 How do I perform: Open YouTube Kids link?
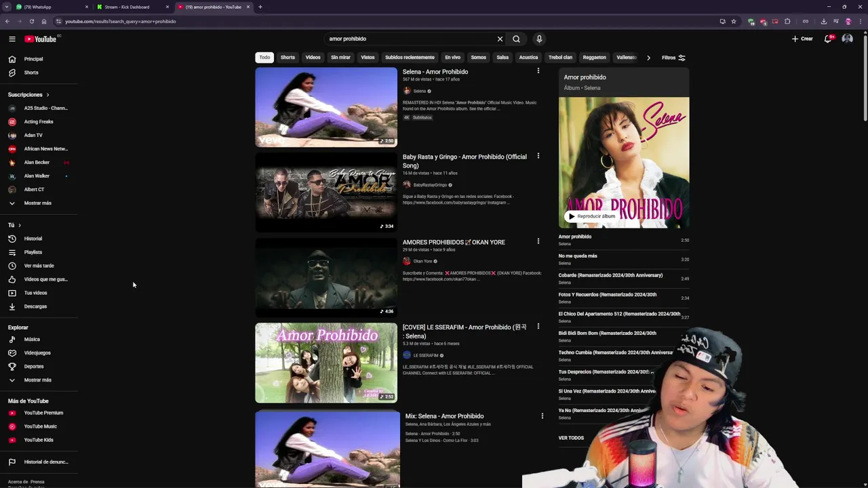pos(39,440)
